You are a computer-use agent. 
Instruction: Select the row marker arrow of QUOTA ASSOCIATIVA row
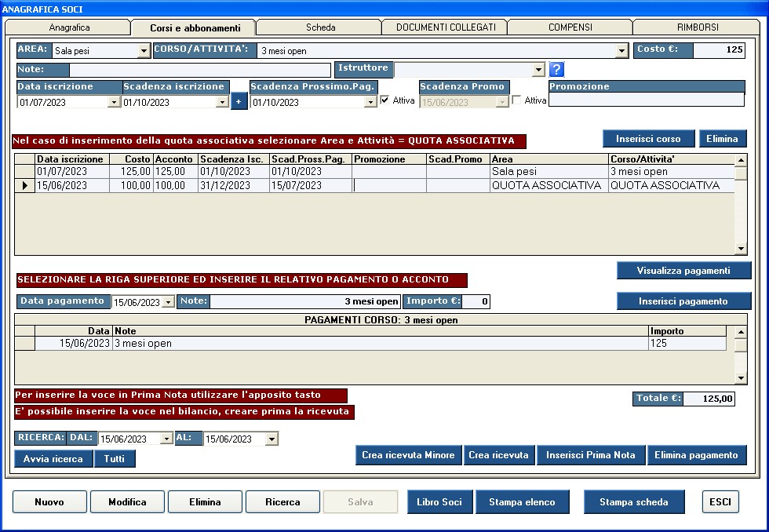[24, 186]
